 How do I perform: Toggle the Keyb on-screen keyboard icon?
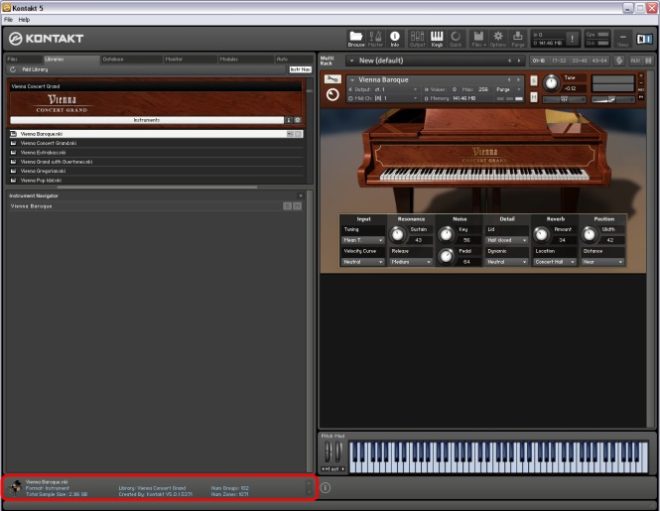click(436, 39)
